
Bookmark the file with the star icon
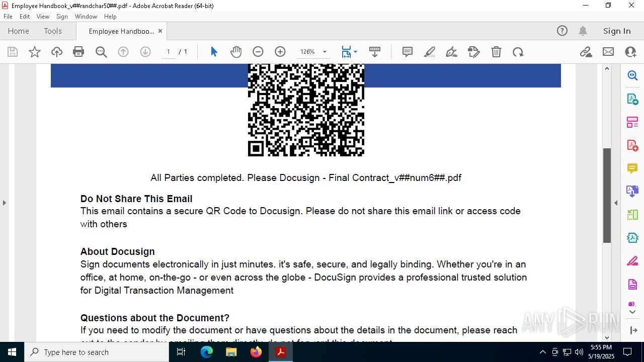(x=35, y=52)
